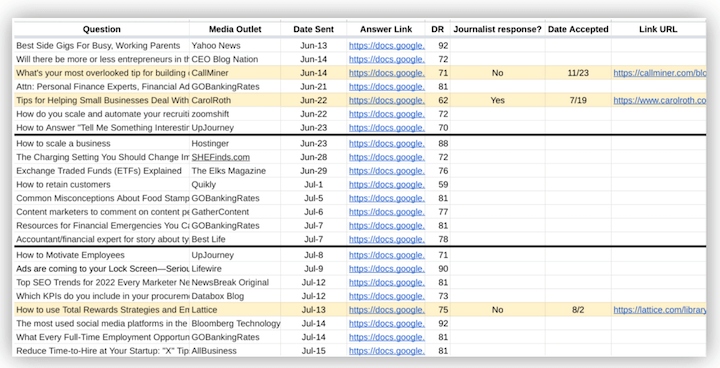Open the Bloomberg Technology answer link
This screenshot has width=720, height=368.
(x=387, y=323)
